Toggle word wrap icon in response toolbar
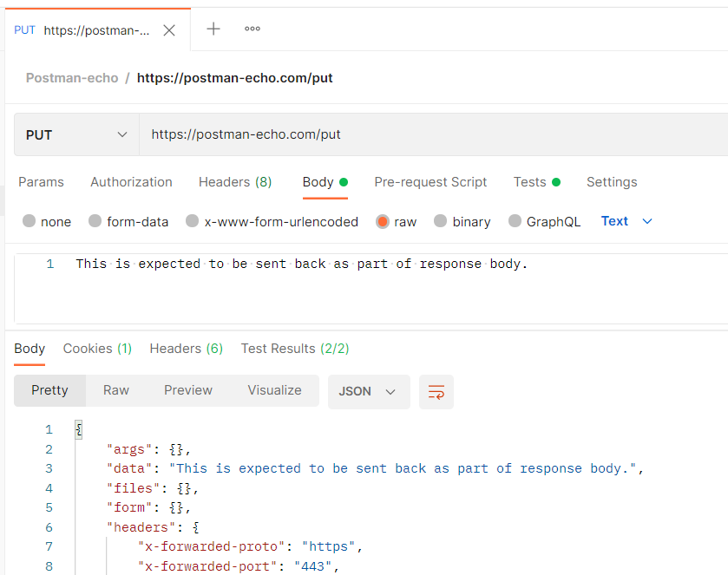Viewport: 728px width, 575px height. coord(436,392)
